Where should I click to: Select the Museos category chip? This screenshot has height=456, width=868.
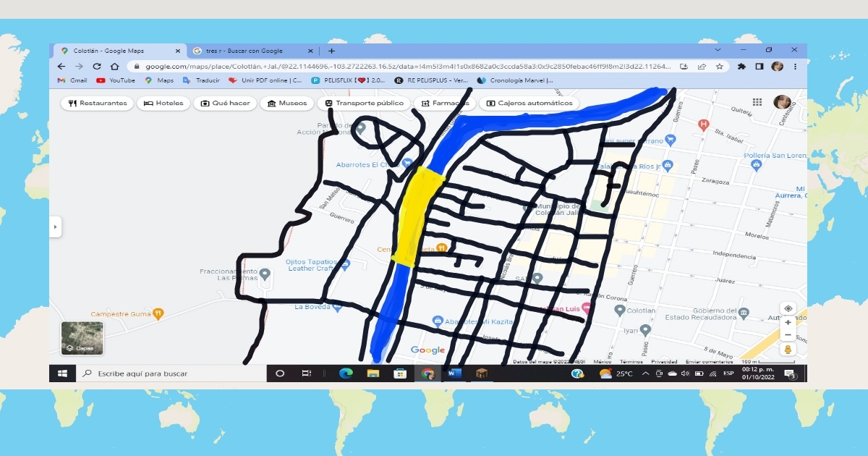[287, 104]
